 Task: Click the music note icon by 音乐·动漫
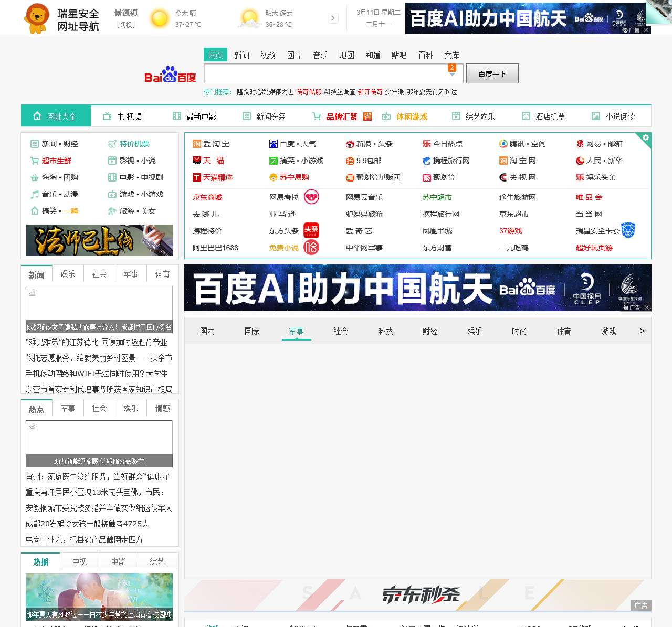click(x=35, y=194)
